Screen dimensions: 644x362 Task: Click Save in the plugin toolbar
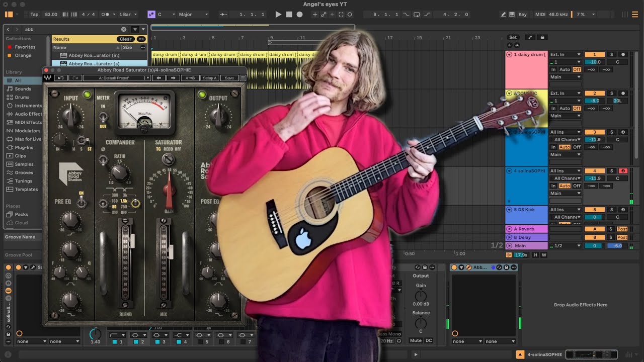pyautogui.click(x=229, y=78)
